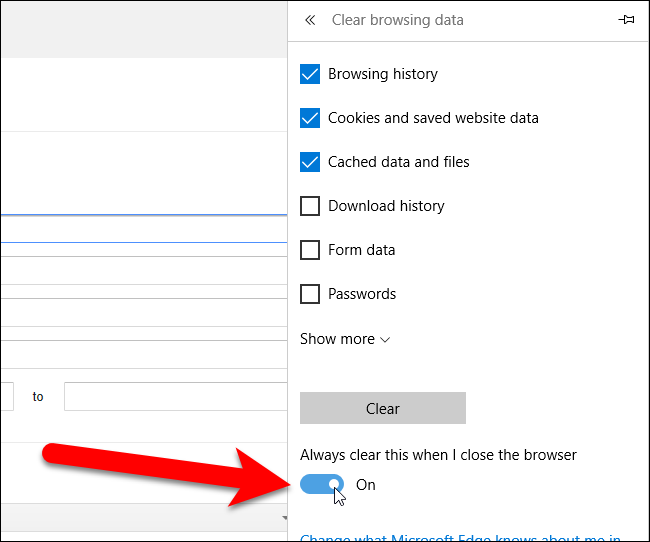Image resolution: width=650 pixels, height=542 pixels.
Task: Click the "On" status label beside the toggle
Action: click(x=366, y=485)
